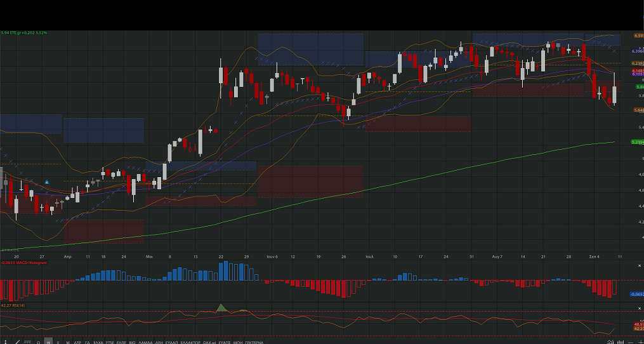Click the blue -0,0653 MACD value tag
Image resolution: width=644 pixels, height=344 pixels.
point(637,294)
